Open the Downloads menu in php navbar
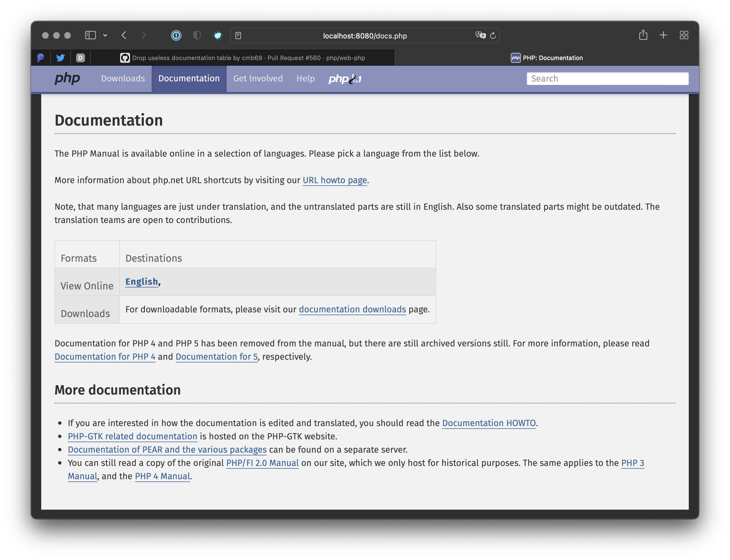This screenshot has width=730, height=560. (123, 78)
